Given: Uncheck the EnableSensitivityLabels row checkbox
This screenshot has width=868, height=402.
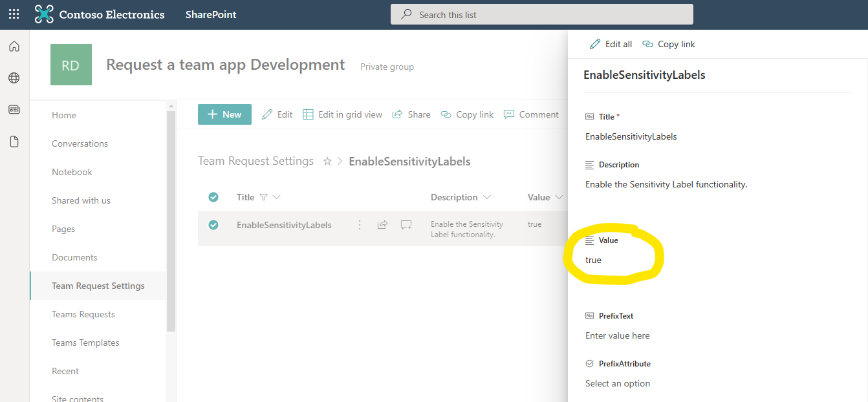Looking at the screenshot, I should click(x=213, y=225).
